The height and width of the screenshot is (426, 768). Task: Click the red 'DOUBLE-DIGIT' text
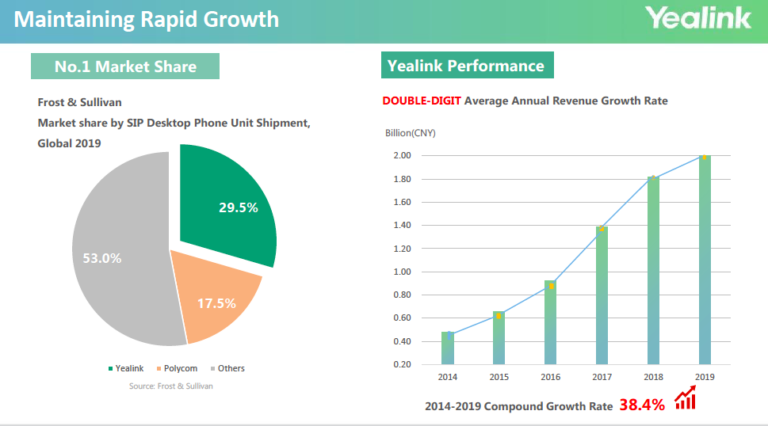coord(421,101)
